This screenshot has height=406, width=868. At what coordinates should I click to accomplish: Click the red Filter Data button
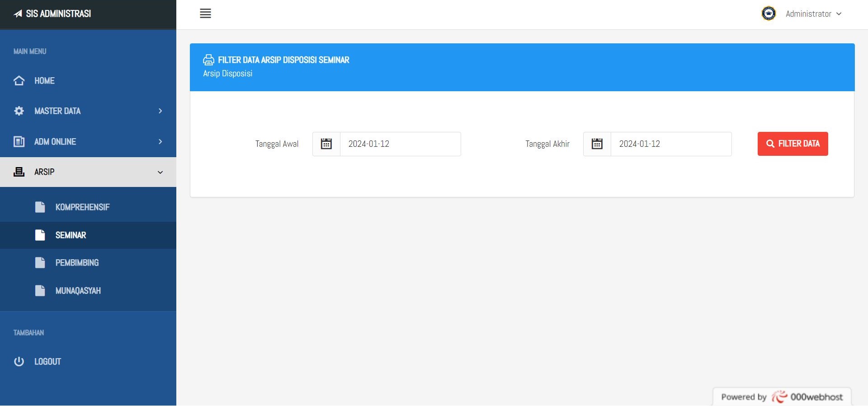pyautogui.click(x=793, y=144)
